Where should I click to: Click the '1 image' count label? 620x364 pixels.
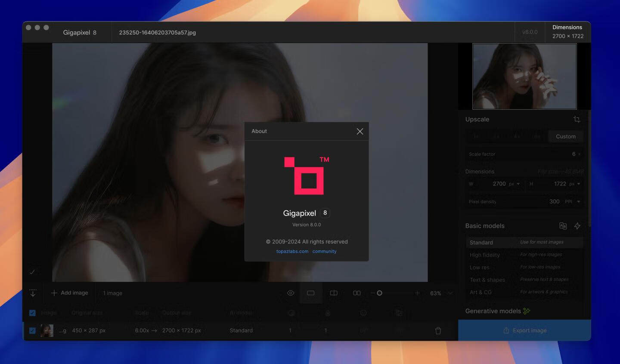113,293
